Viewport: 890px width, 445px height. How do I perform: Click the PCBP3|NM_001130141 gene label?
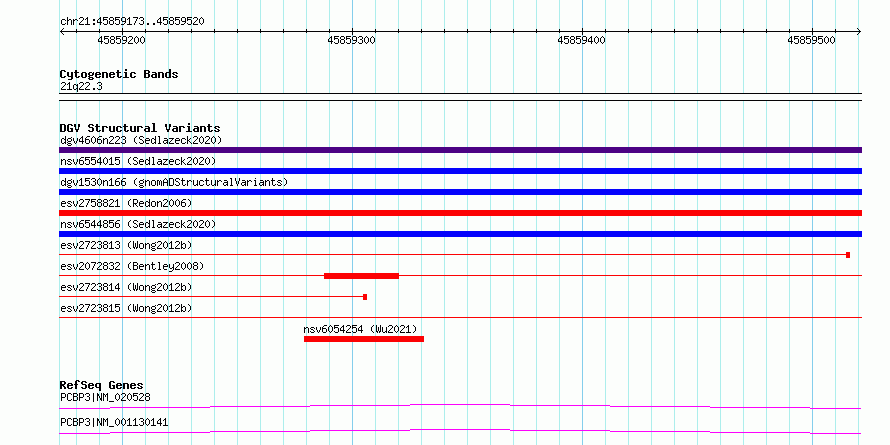(114, 422)
